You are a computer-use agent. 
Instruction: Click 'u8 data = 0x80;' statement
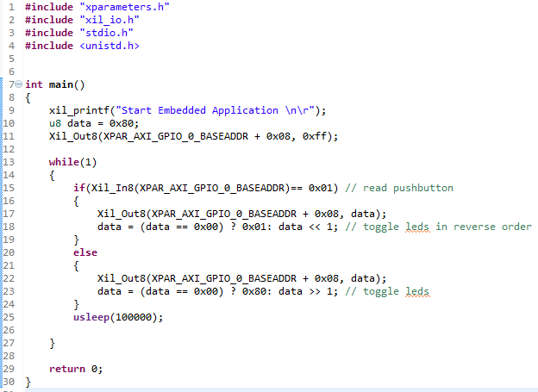(94, 123)
